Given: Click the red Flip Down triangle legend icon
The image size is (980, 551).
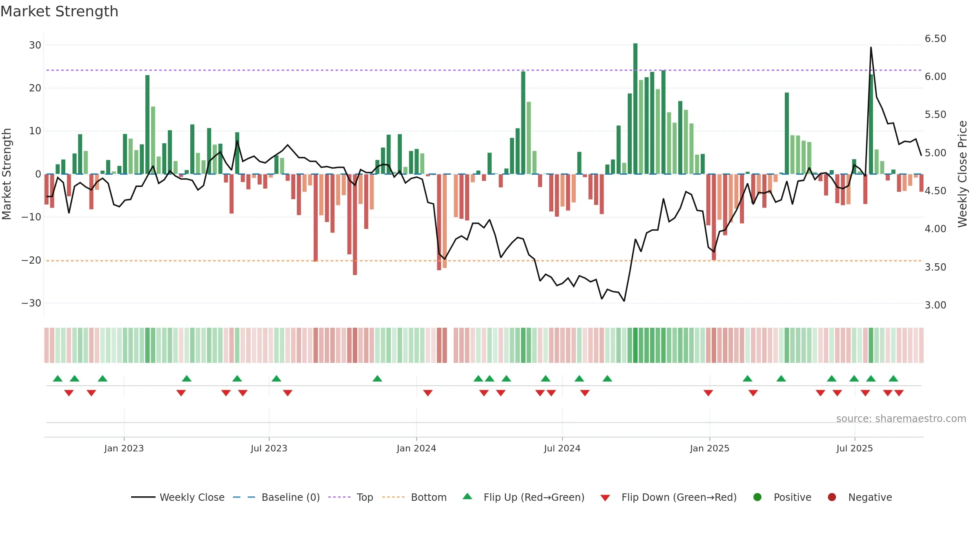Looking at the screenshot, I should pyautogui.click(x=605, y=498).
